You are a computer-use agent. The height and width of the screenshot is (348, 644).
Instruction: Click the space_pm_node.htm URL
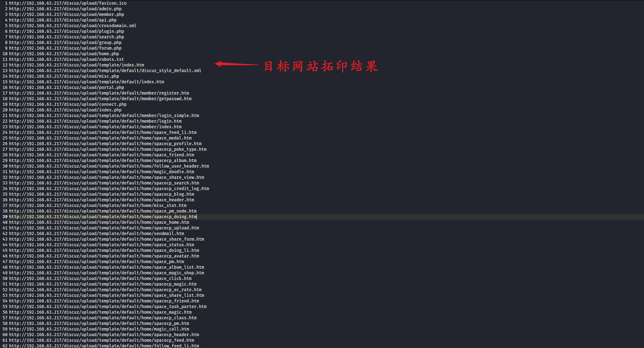103,211
